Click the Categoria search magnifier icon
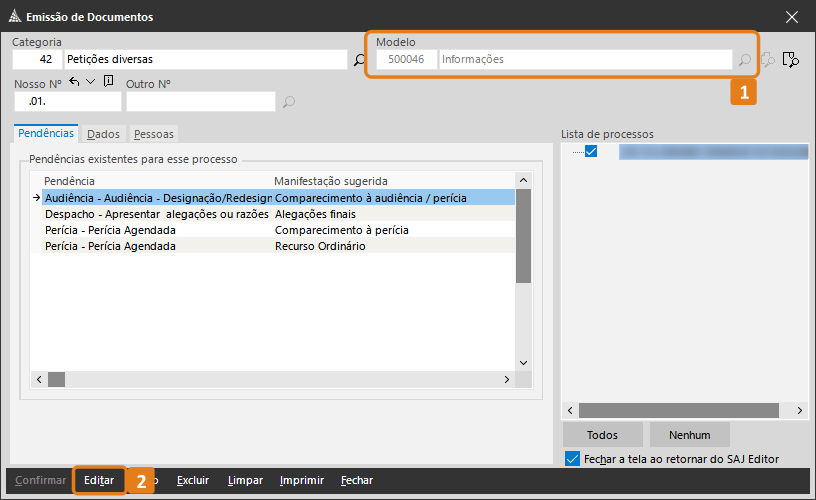The height and width of the screenshot is (500, 816). tap(360, 60)
